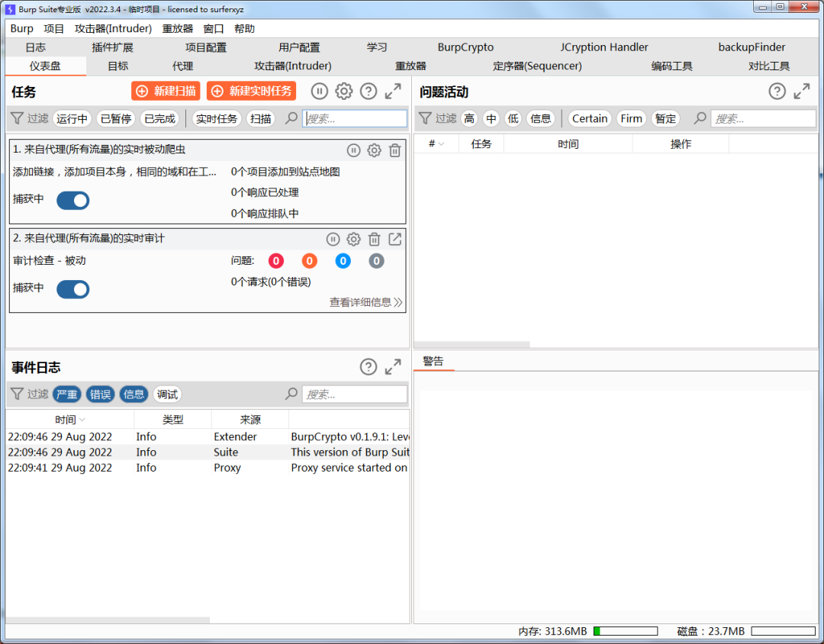Expand 查看详细信息 for live audit task
The image size is (824, 644).
[365, 302]
